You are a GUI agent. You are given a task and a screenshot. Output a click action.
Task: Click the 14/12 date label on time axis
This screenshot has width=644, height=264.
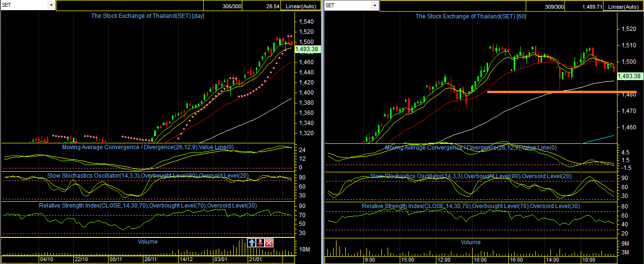[x=186, y=260]
